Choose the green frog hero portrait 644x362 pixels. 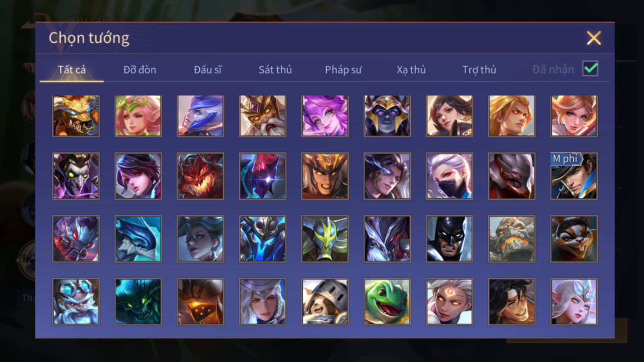tap(387, 302)
